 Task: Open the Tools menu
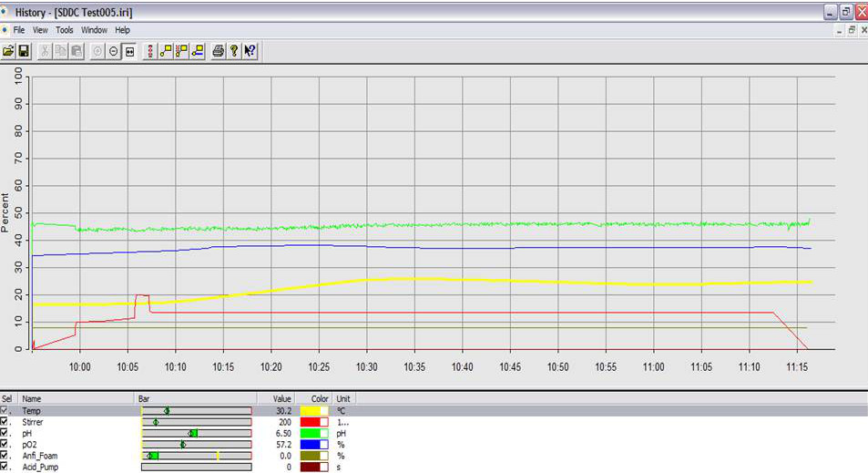64,30
